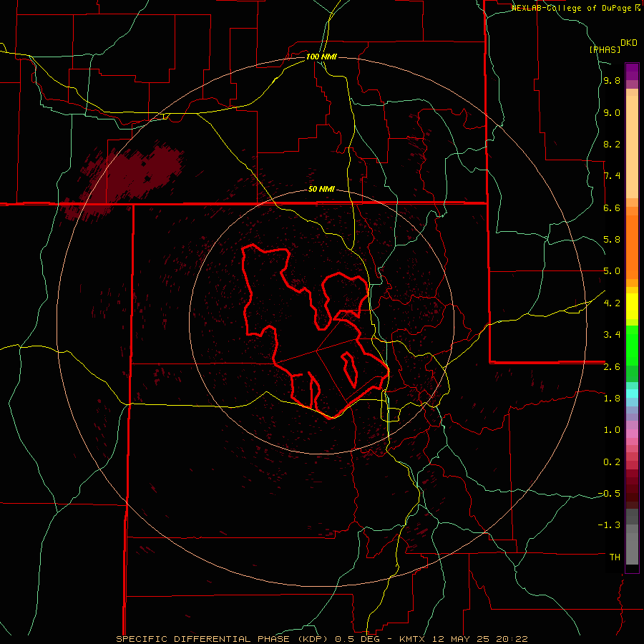
Task: Click the 4.2 scale value
Action: [612, 303]
